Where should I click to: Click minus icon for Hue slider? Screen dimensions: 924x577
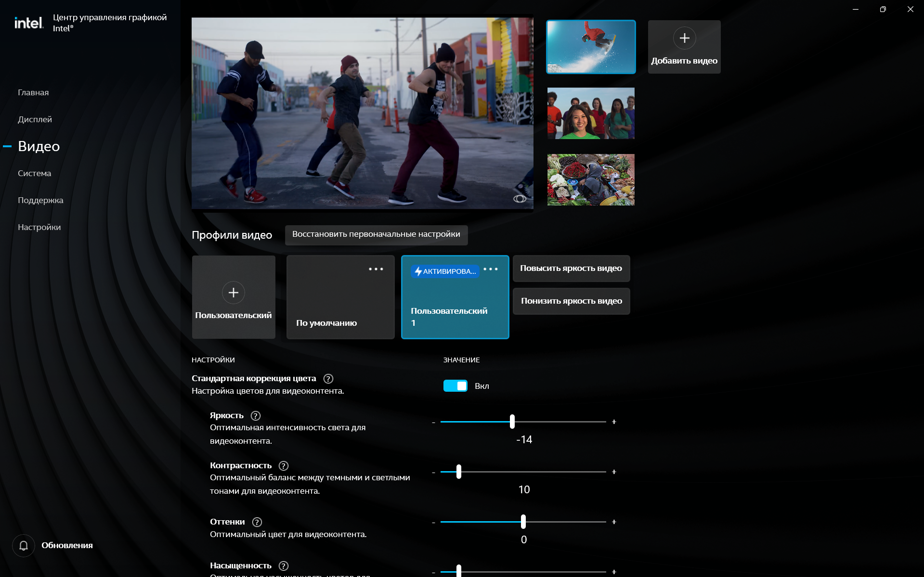433,522
